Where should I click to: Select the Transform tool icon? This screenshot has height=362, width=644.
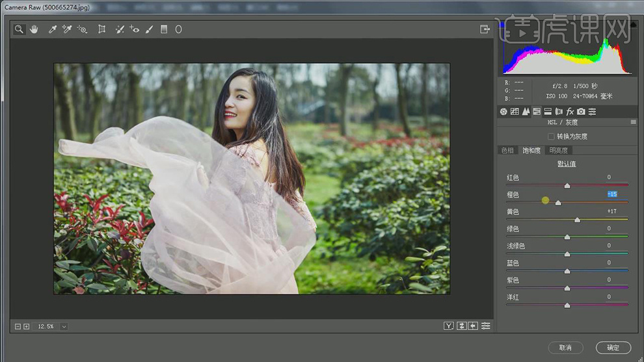tap(102, 29)
